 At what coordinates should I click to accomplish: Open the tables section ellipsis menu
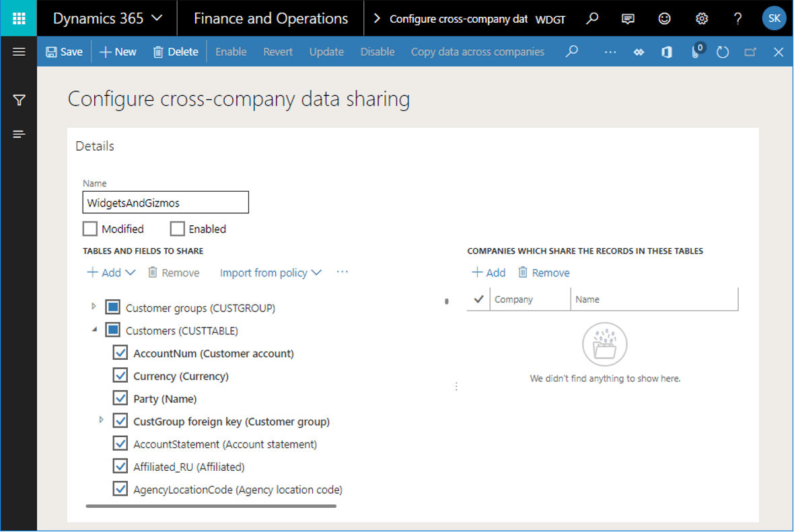point(342,272)
